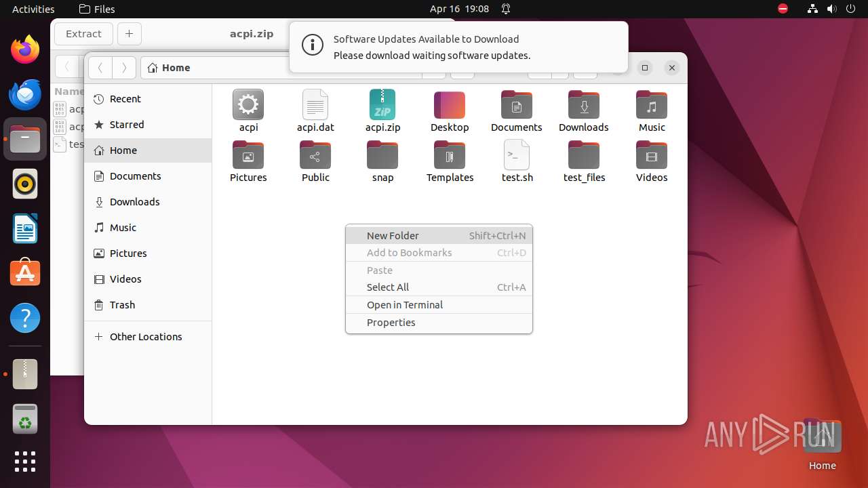Viewport: 868px width, 488px height.
Task: Open Help from the dock
Action: coord(25,318)
